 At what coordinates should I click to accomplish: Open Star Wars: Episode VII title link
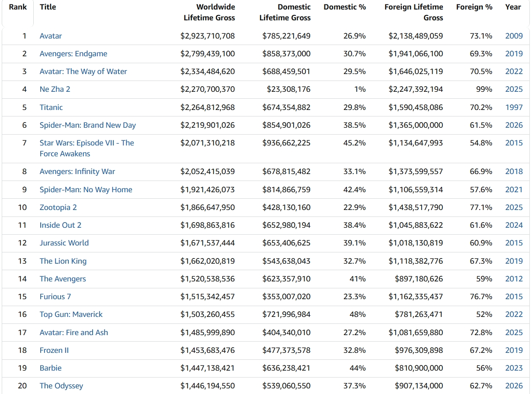[87, 148]
